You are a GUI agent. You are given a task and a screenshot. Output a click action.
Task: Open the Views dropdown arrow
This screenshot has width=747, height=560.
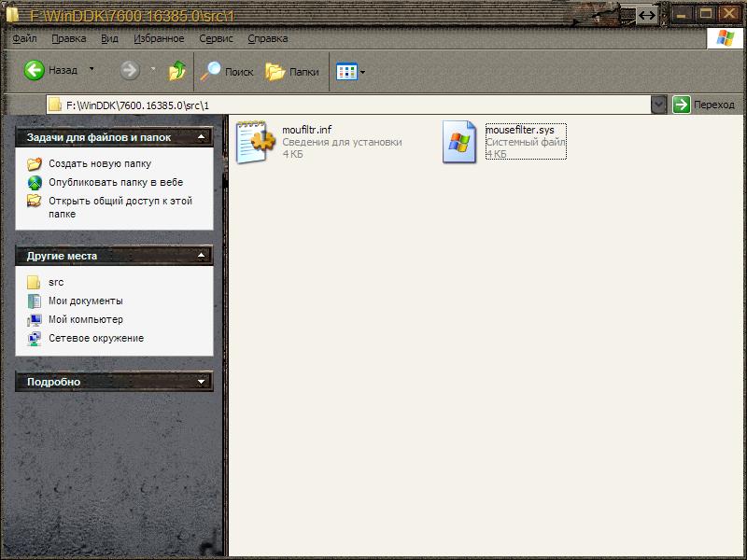click(363, 73)
